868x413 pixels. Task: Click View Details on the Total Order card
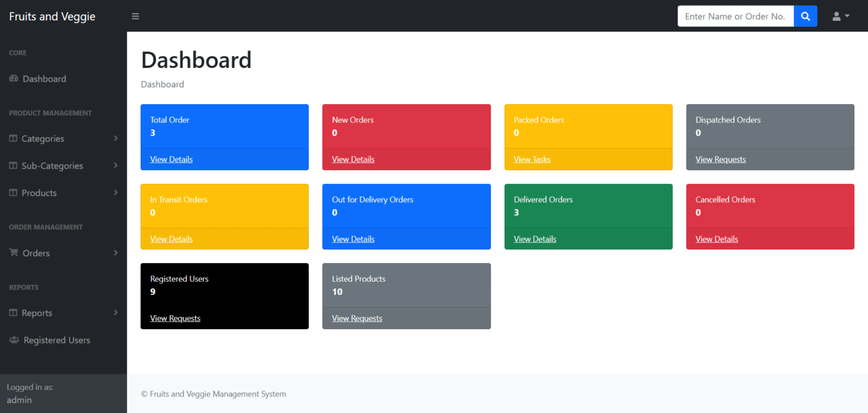click(x=171, y=159)
